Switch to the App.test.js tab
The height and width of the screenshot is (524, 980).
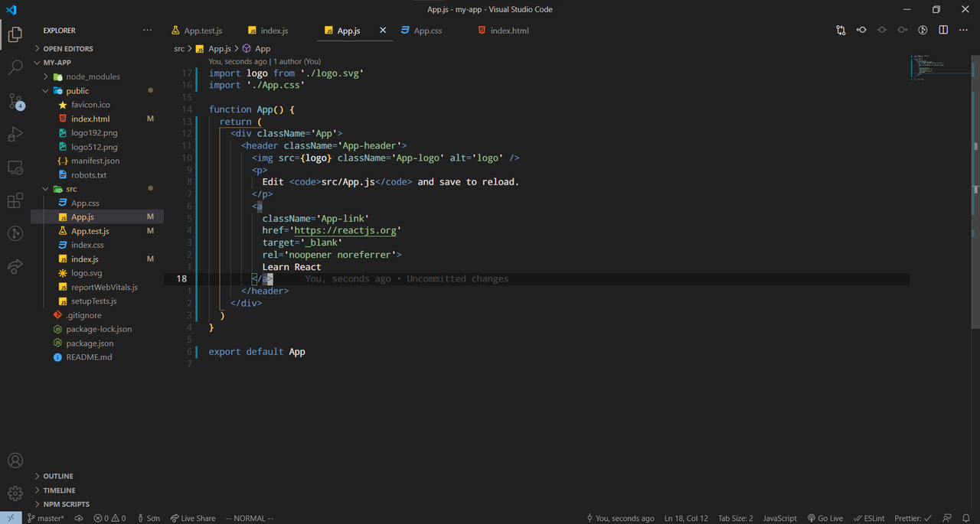pos(203,31)
